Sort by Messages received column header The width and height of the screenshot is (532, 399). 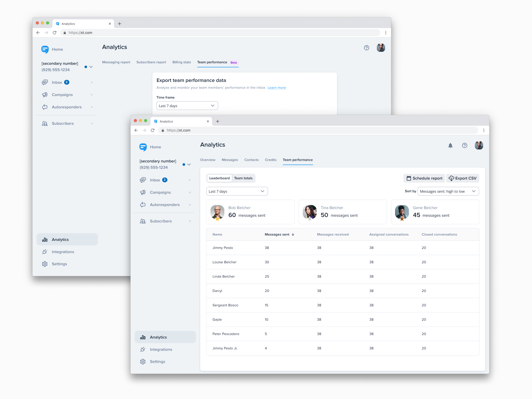333,235
